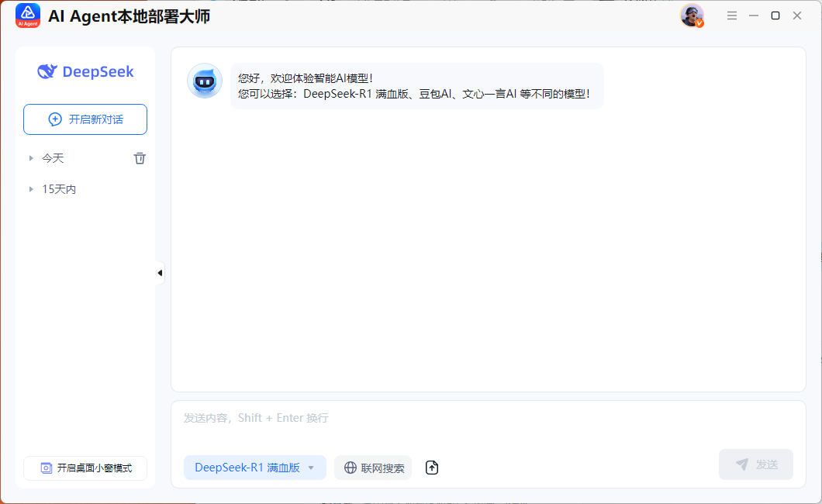Screen dimensions: 822x504
Task: Expand the 今天 conversation group
Action: coord(31,158)
